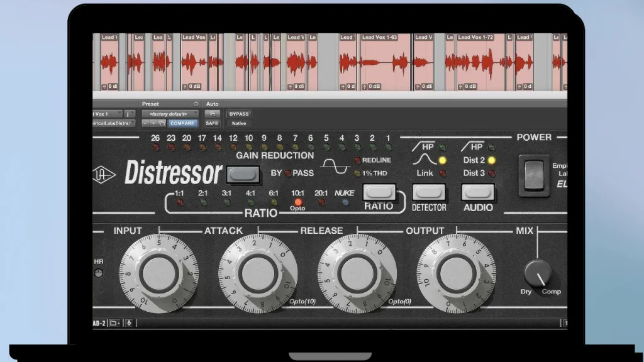Click the detector band-emphasis curve icon

(425, 160)
